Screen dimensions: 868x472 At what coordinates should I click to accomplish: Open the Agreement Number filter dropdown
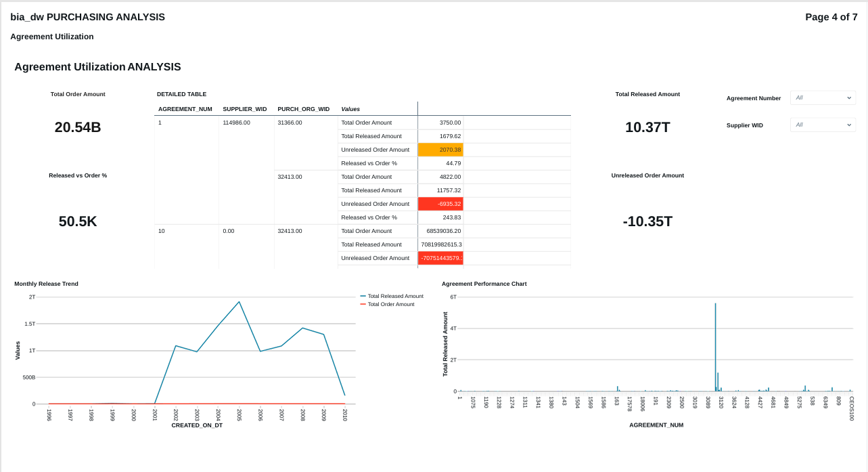(823, 98)
